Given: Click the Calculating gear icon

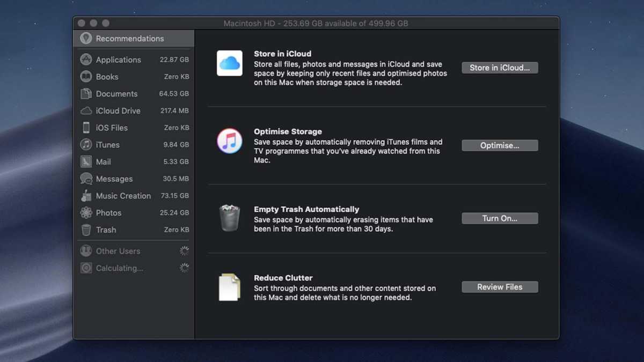Looking at the screenshot, I should click(x=86, y=268).
